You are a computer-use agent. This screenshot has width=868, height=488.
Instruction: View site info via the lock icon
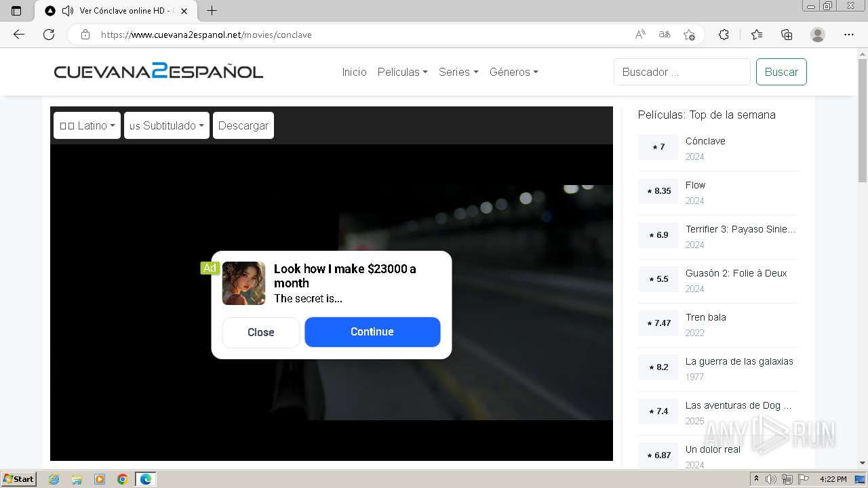tap(85, 35)
